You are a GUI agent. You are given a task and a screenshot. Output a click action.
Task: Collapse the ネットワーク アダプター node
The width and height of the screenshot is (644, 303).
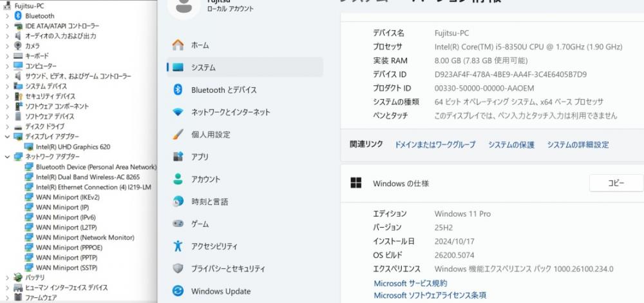(x=7, y=157)
